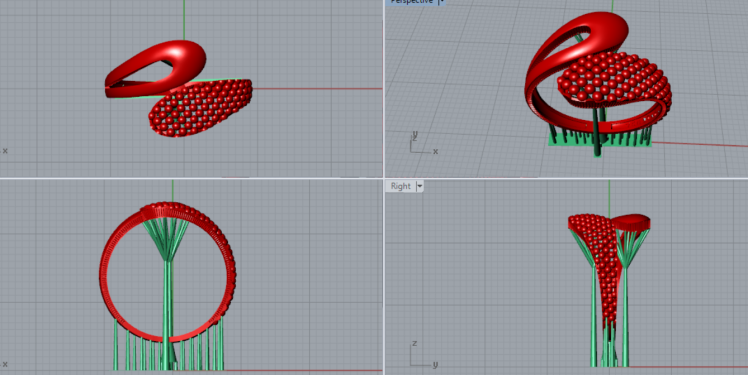Screen dimensions: 748x375
Task: Click the x axis marker in bottom-left viewport
Action: (5, 365)
